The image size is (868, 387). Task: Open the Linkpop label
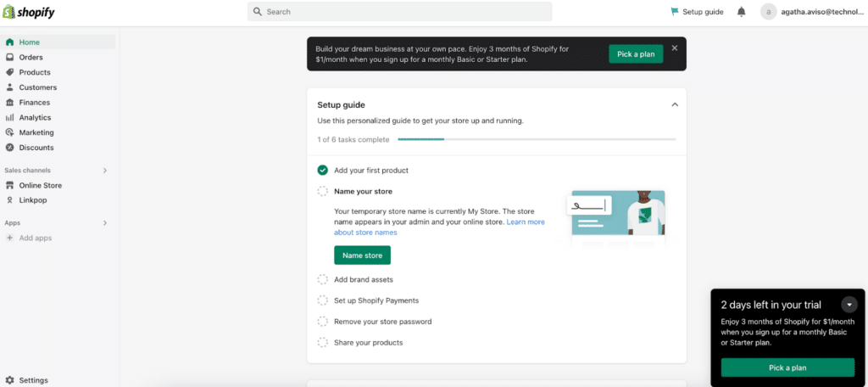tap(33, 200)
